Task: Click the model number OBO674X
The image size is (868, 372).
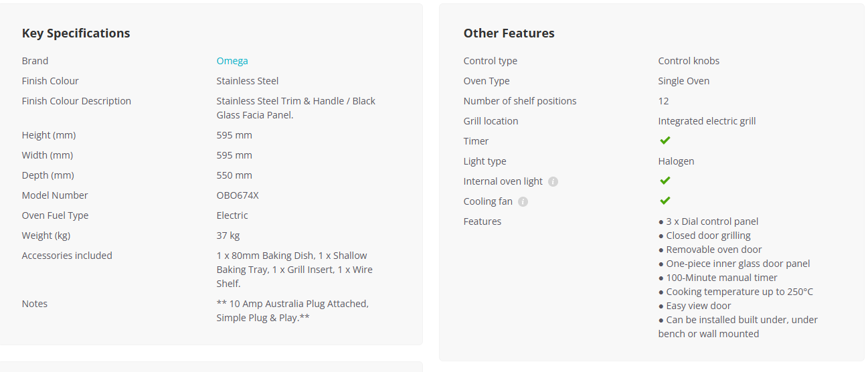Action: tap(238, 195)
